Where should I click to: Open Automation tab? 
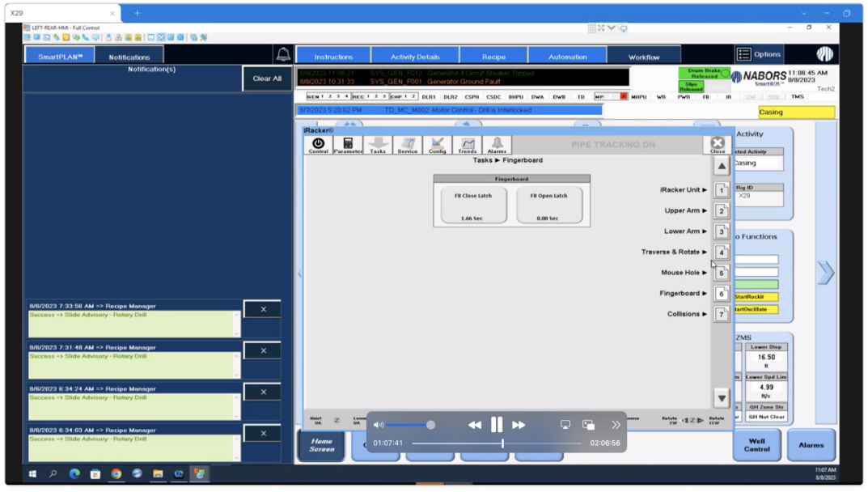click(x=567, y=57)
